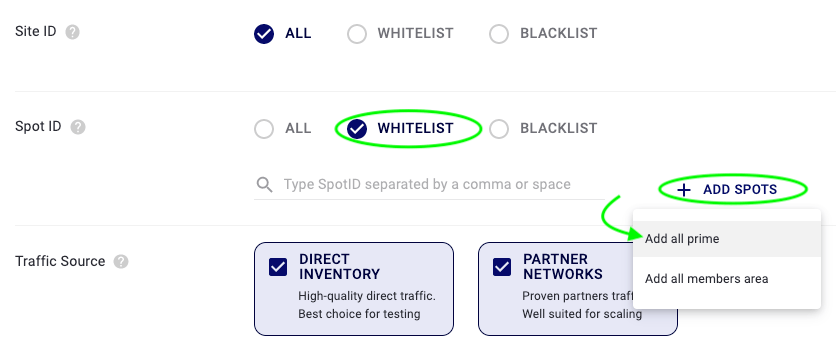Select ALL radio for Spot ID
This screenshot has height=363, width=836.
click(x=264, y=129)
